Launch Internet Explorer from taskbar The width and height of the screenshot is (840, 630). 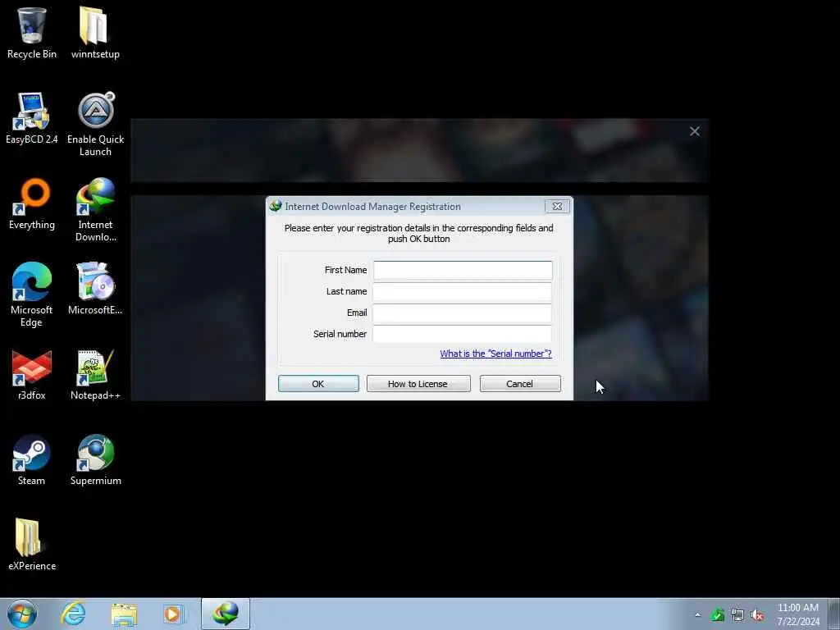click(x=73, y=614)
